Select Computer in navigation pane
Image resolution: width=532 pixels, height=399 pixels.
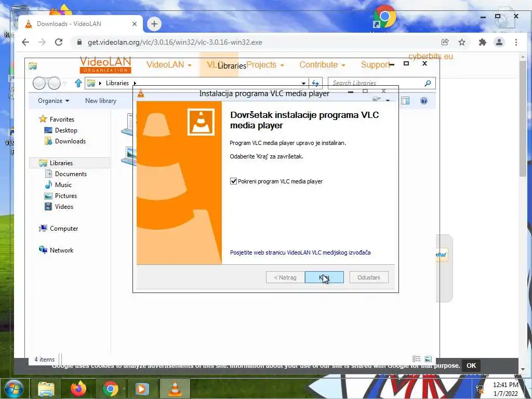pyautogui.click(x=64, y=229)
